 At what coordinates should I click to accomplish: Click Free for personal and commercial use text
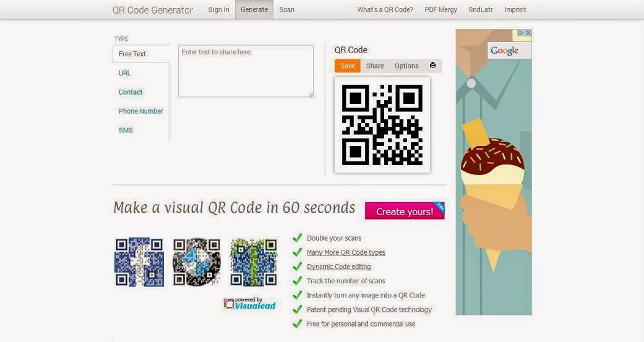(361, 324)
